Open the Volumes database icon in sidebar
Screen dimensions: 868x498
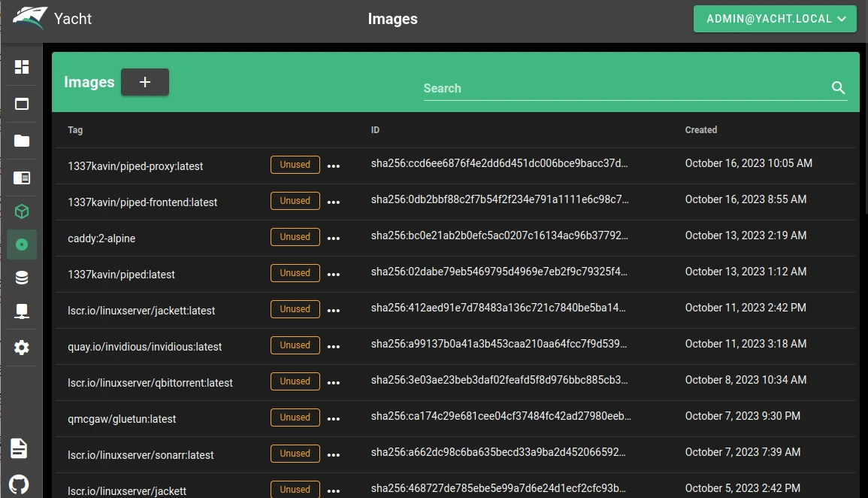22,278
